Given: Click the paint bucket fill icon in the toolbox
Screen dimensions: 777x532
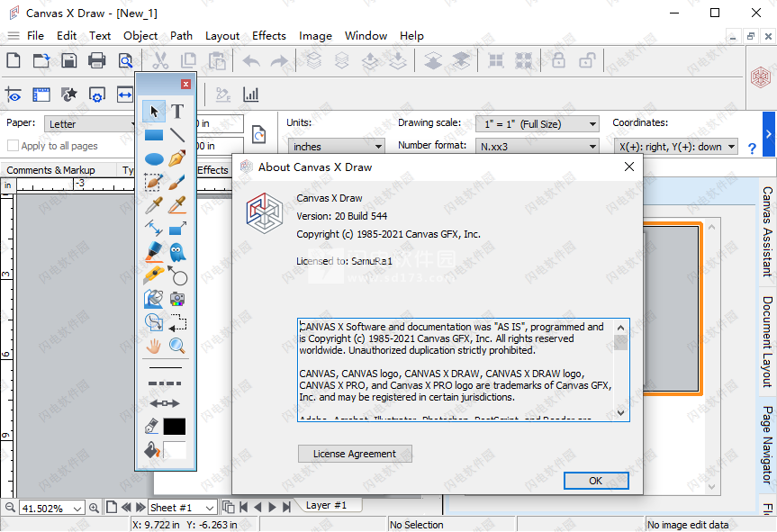Looking at the screenshot, I should point(151,450).
